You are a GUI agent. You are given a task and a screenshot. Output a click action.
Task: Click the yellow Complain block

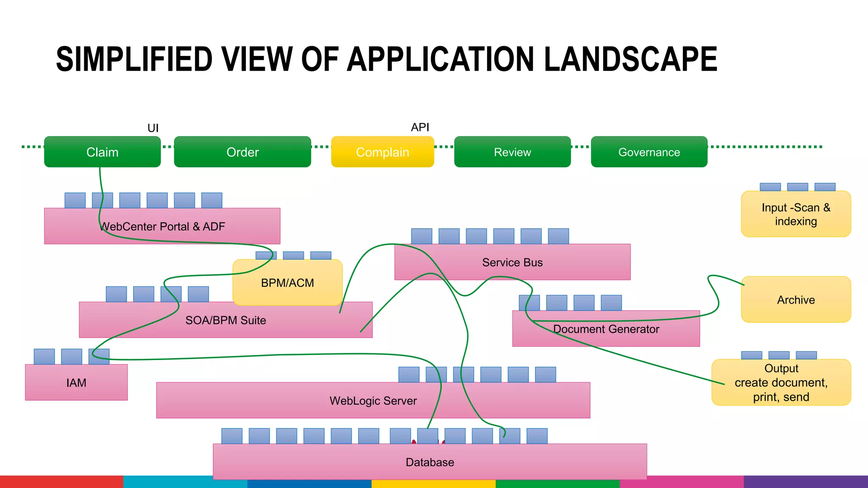[382, 152]
